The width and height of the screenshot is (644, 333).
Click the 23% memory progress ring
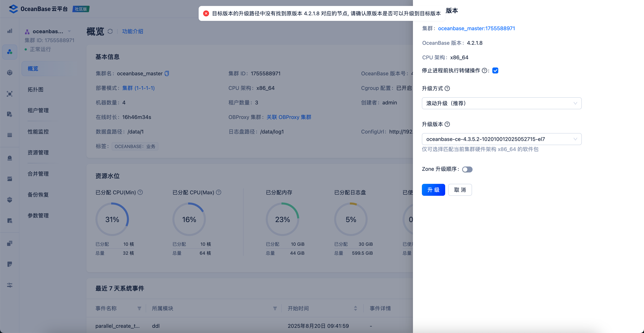pyautogui.click(x=282, y=219)
